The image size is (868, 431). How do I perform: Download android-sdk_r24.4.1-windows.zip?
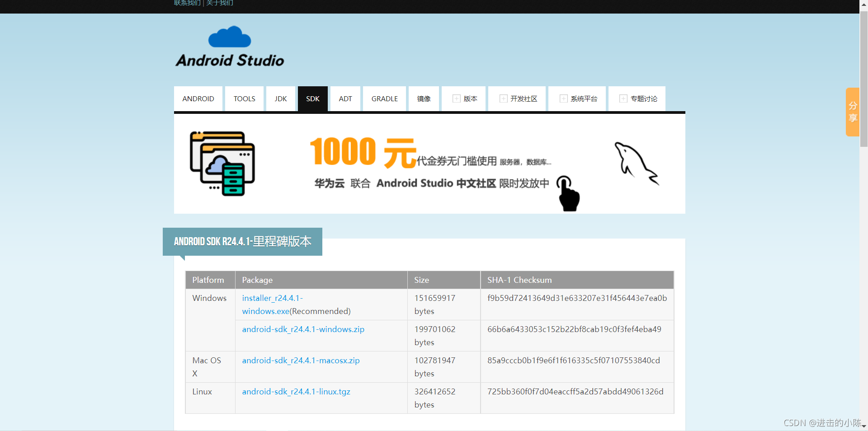[303, 329]
